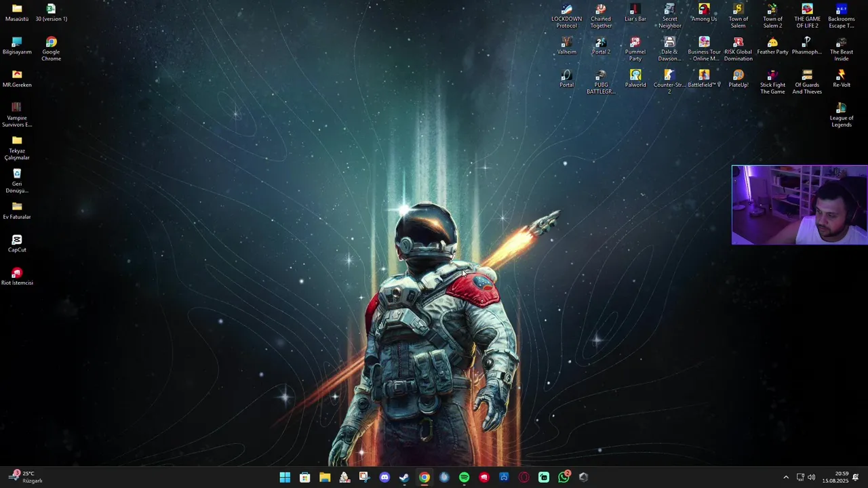Click The Beast Inside shortcut
This screenshot has width=868, height=488.
click(842, 49)
